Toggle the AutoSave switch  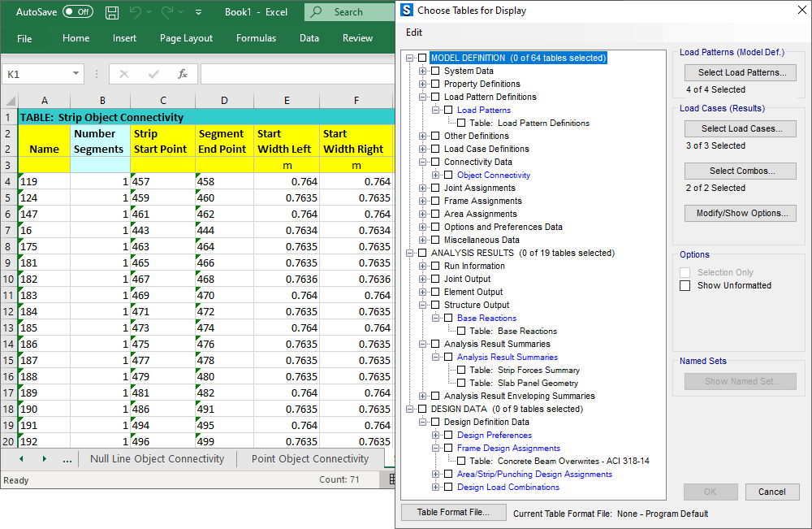point(78,12)
